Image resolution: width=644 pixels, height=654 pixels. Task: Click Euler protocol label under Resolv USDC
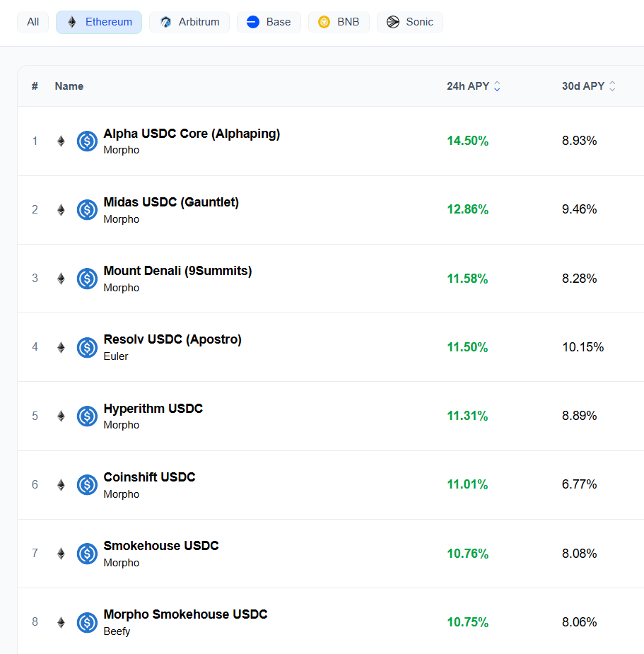[x=116, y=356]
